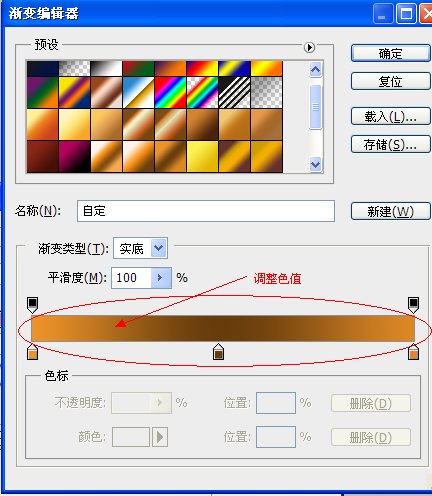This screenshot has height=496, width=432.
Task: Click the 存储(S)... save button
Action: coord(391,144)
